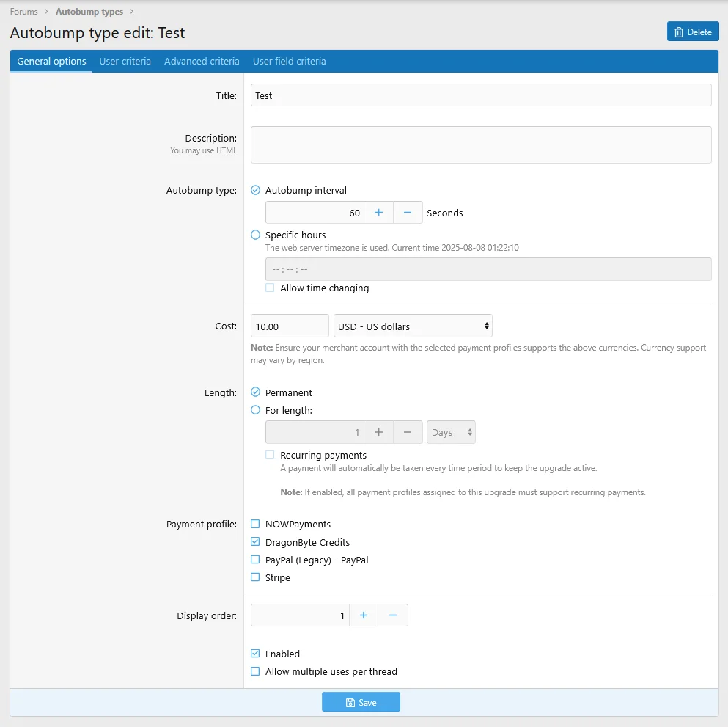Click the Forums breadcrumb link
The image size is (728, 727).
coord(23,12)
